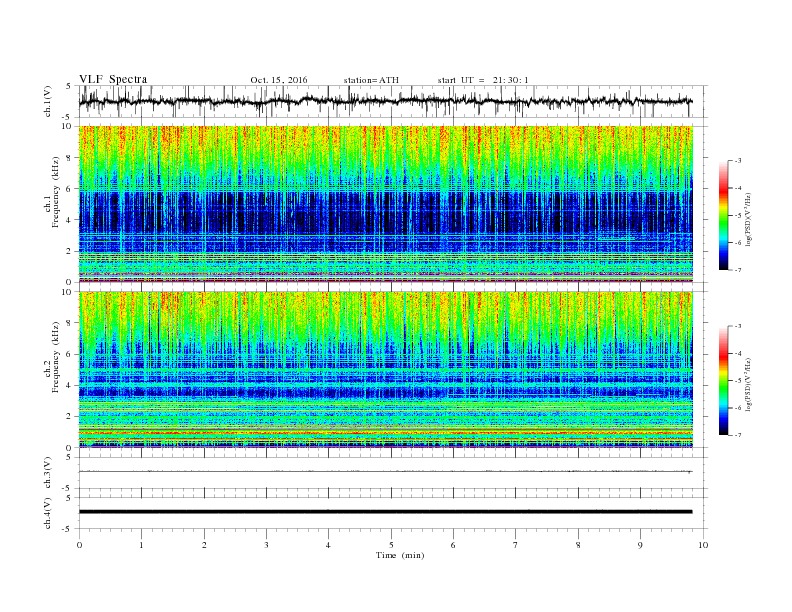
Task: Click the "8" kHz tick on ch.1 spectrogram
Action: tap(70, 158)
